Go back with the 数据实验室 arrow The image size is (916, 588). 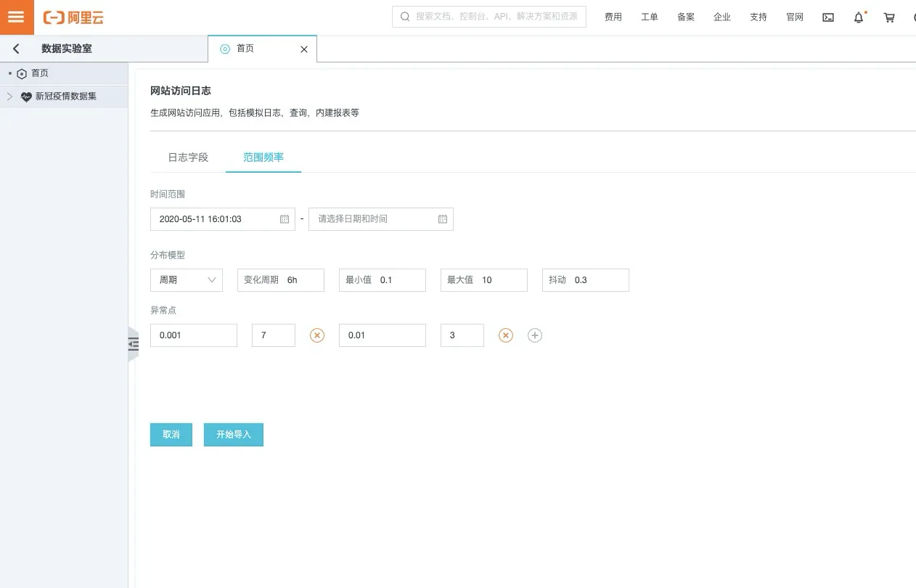[x=16, y=49]
